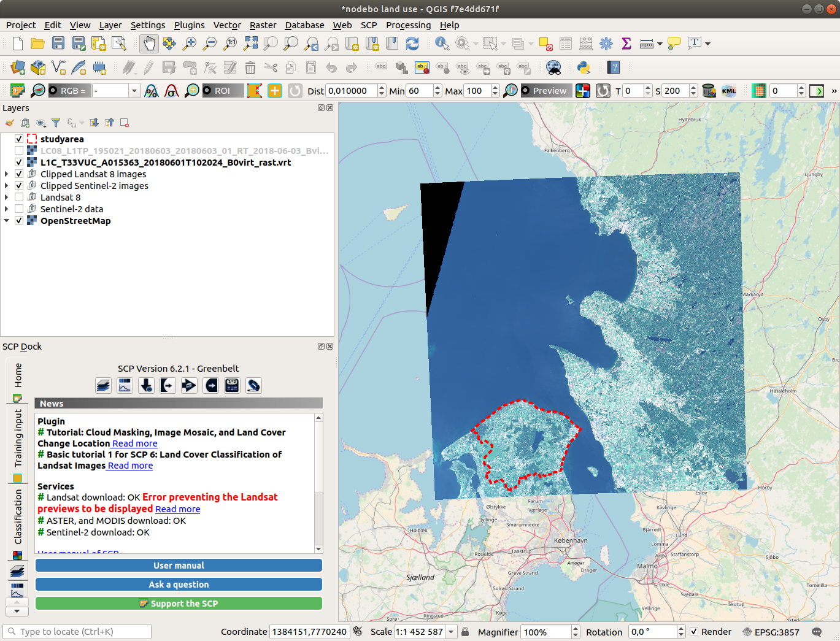Screen dimensions: 840x641
Task: Open the Python Console icon
Action: pyautogui.click(x=584, y=67)
